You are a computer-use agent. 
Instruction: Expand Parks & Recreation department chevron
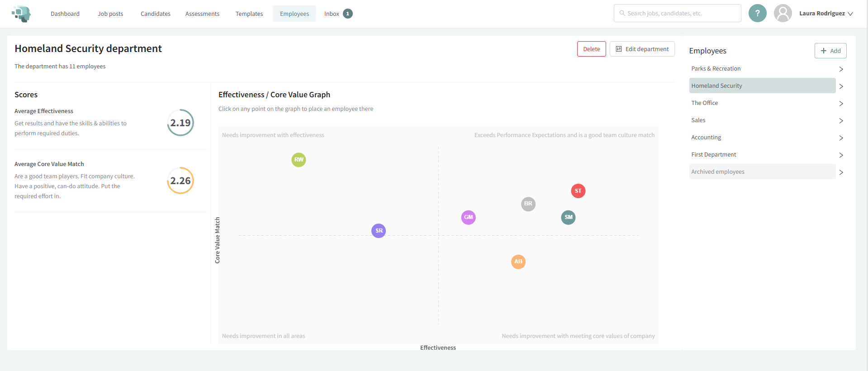tap(841, 69)
